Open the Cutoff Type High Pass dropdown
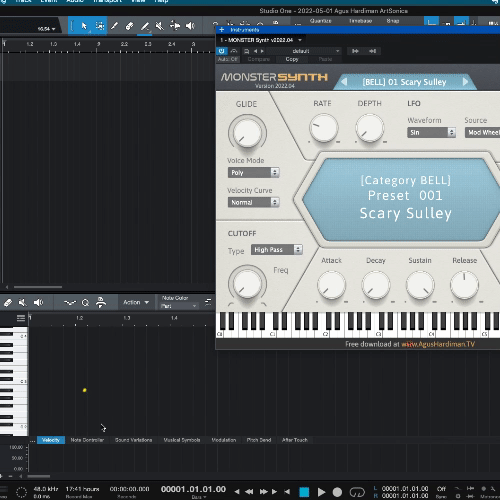 click(x=277, y=249)
